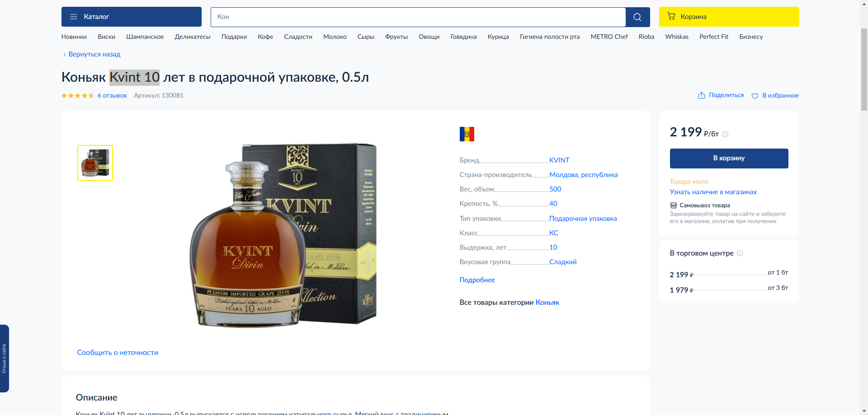This screenshot has height=415, width=868.
Task: Click the 40 strength value link
Action: tap(553, 204)
